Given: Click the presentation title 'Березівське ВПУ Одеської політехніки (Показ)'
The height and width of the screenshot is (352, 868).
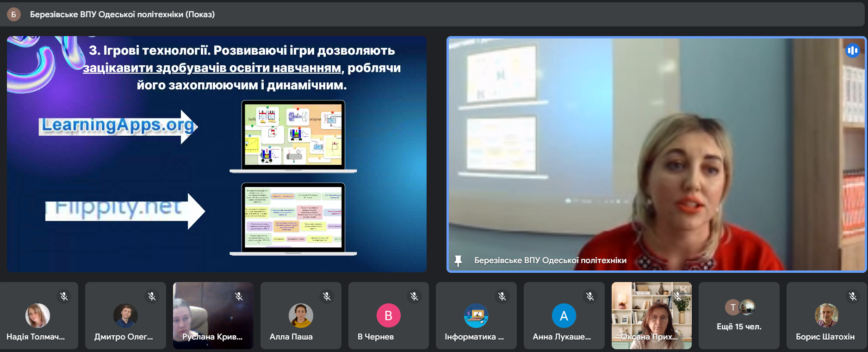Looking at the screenshot, I should [122, 14].
